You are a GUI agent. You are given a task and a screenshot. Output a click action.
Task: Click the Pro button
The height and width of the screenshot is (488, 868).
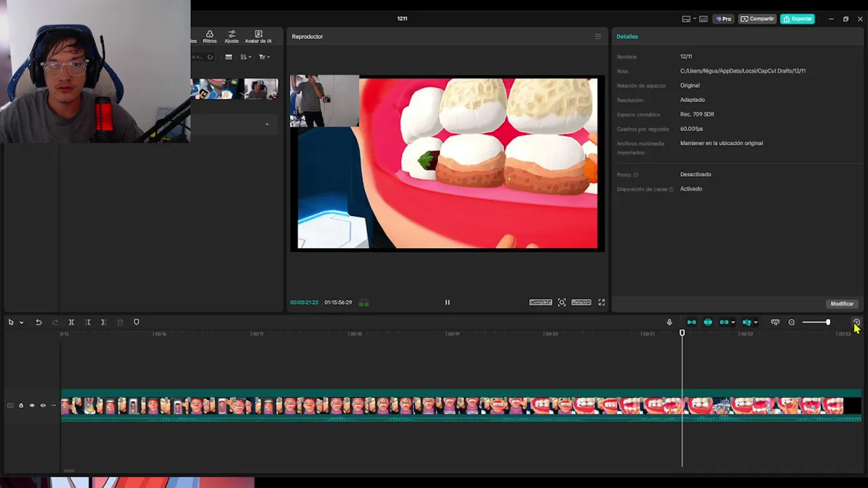click(724, 19)
